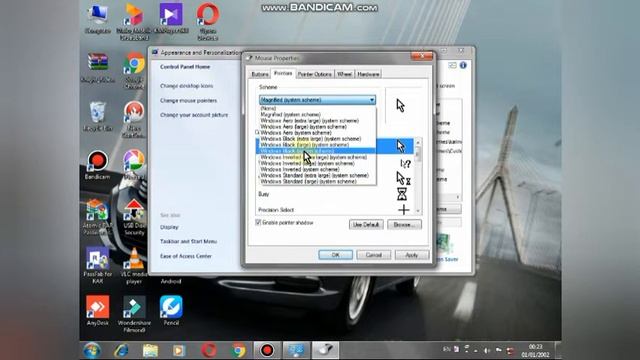Switch to the Buttons tab
Viewport: 640px width, 360px height.
260,74
